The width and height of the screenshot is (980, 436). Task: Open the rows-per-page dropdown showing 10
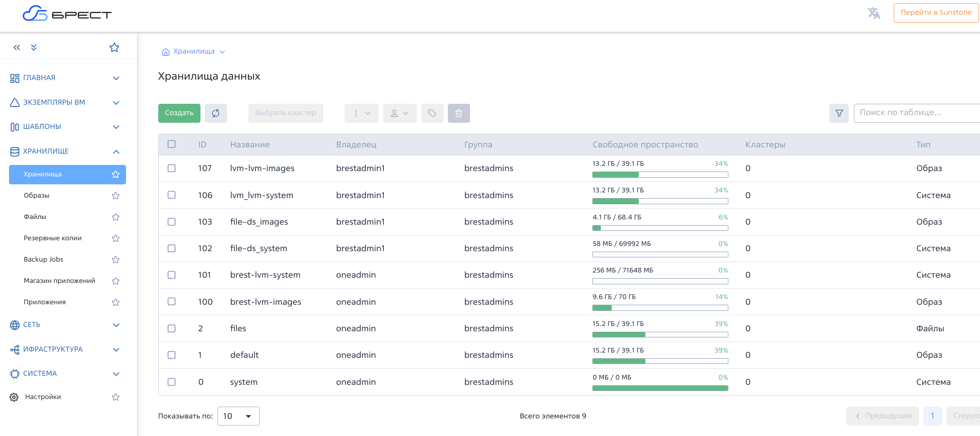point(238,416)
